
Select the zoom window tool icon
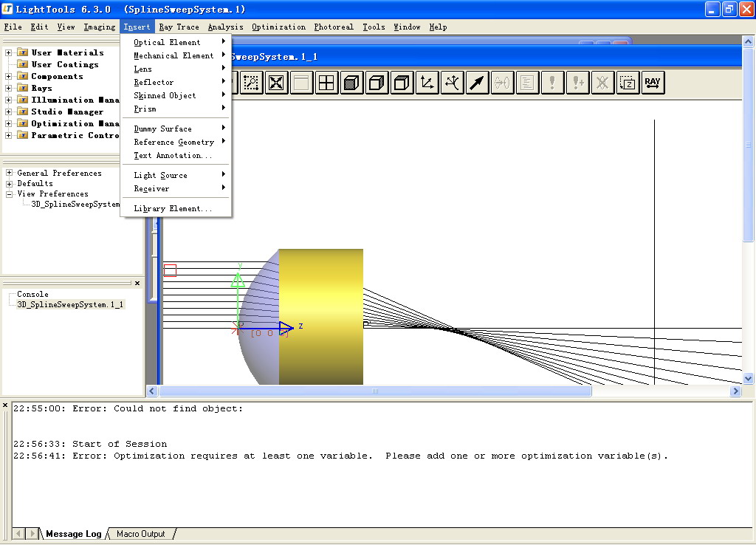[x=251, y=83]
